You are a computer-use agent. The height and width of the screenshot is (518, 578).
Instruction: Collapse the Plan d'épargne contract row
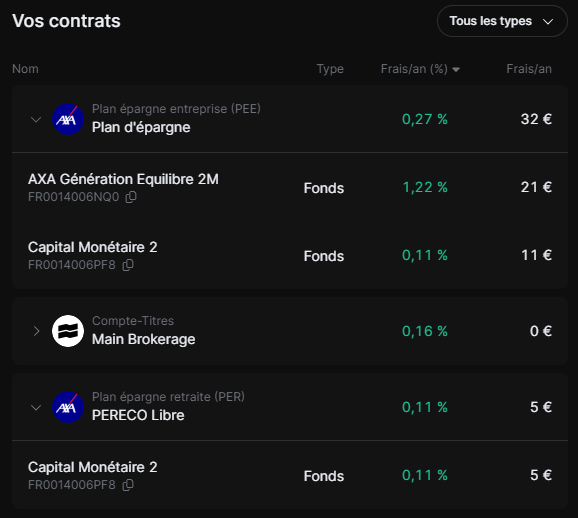pyautogui.click(x=36, y=119)
